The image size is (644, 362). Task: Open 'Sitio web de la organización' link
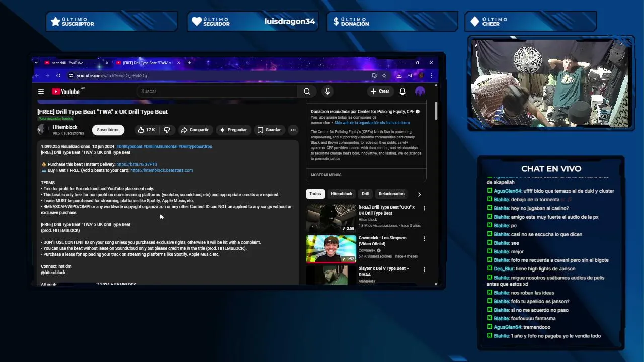(x=372, y=123)
